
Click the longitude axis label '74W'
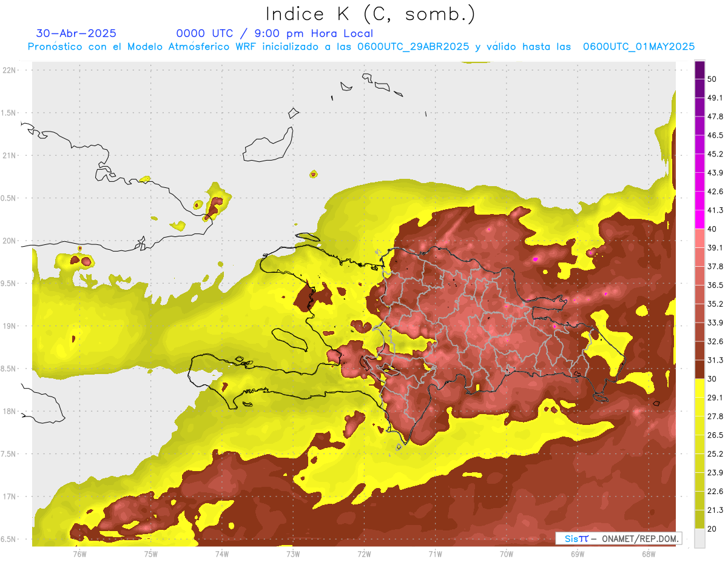pos(221,554)
